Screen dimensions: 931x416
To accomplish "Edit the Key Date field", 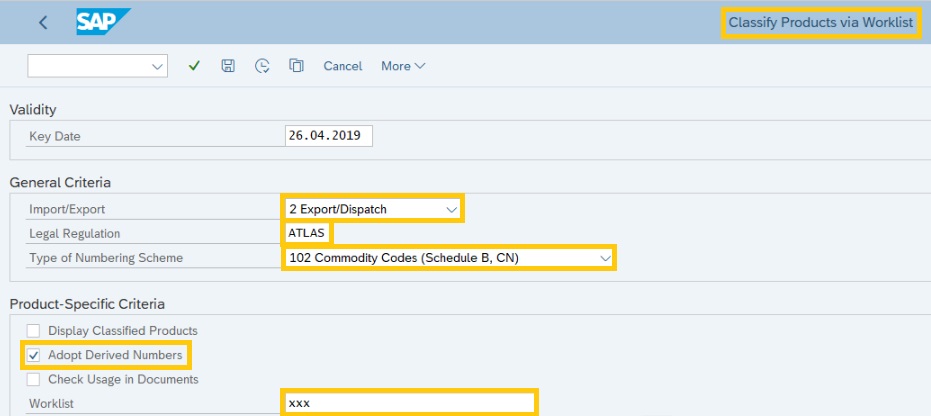I will click(x=329, y=135).
